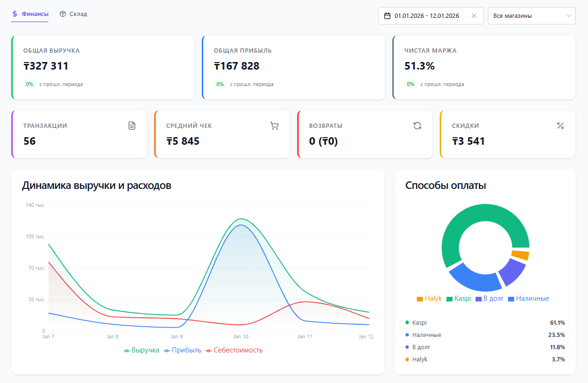The width and height of the screenshot is (588, 383).
Task: Open the date range picker 01.01.2026 - 12.01.2026
Action: pos(427,16)
